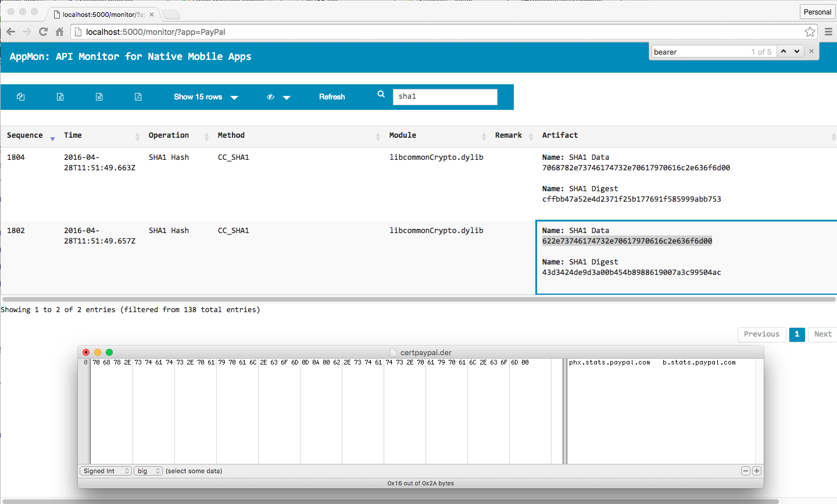Click digest cffbb47a52e4d2371f25b177691f585999abb753
This screenshot has width=837, height=504.
[631, 199]
